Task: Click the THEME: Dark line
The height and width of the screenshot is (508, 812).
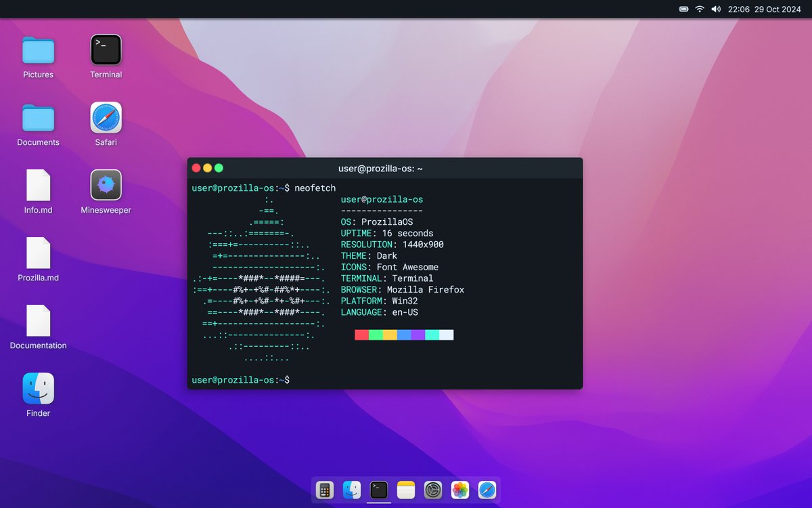Action: pos(369,256)
